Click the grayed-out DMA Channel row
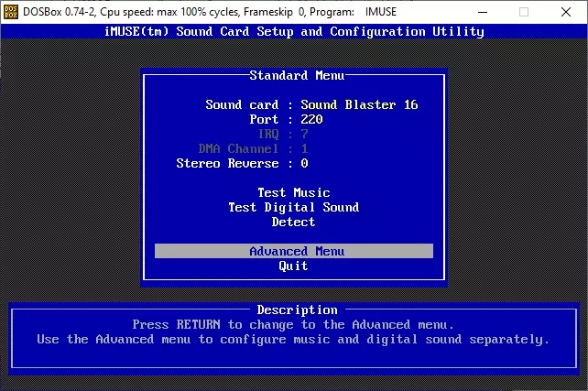This screenshot has width=588, height=391. tap(253, 149)
